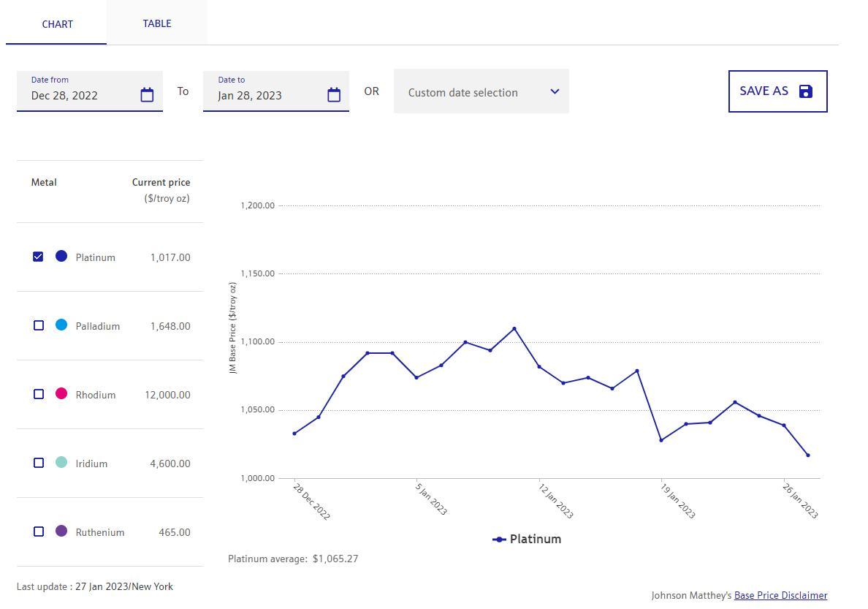Click the purple Ruthenium color dot

click(x=61, y=531)
